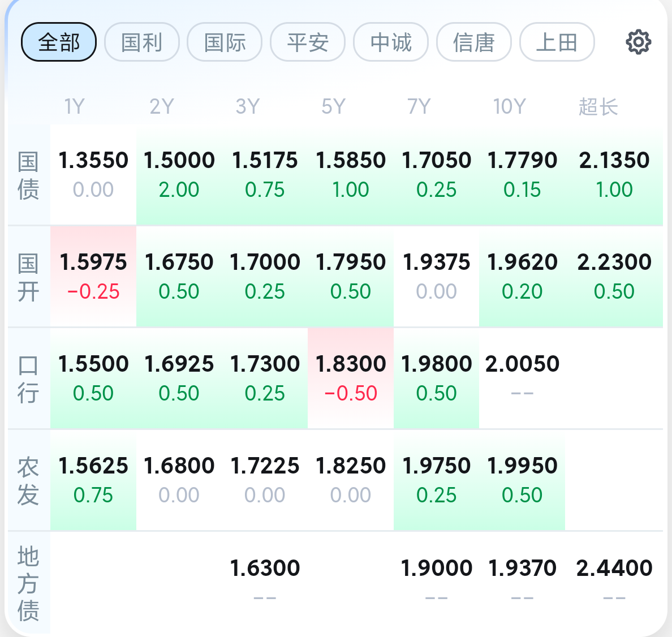Switch to the 上田 tab
Image resolution: width=672 pixels, height=637 pixels.
click(557, 42)
